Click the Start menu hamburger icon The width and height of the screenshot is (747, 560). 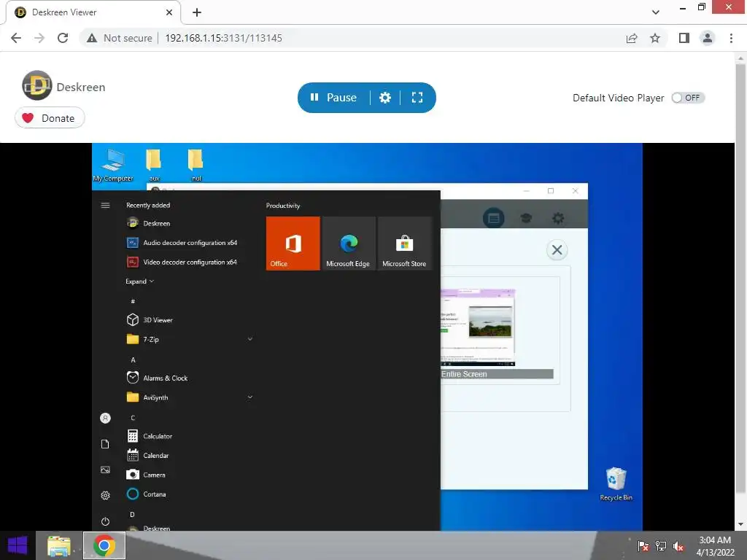tap(105, 205)
